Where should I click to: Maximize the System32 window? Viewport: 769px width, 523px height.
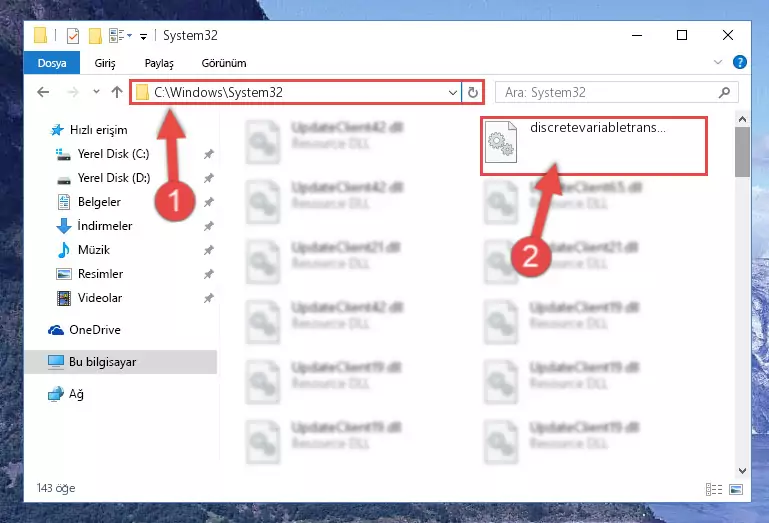coord(682,35)
